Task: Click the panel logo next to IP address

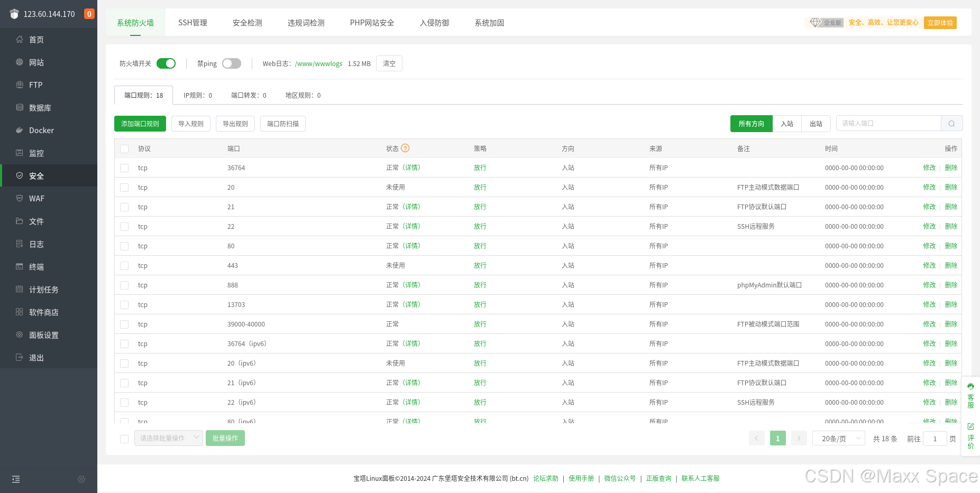Action: [x=14, y=14]
